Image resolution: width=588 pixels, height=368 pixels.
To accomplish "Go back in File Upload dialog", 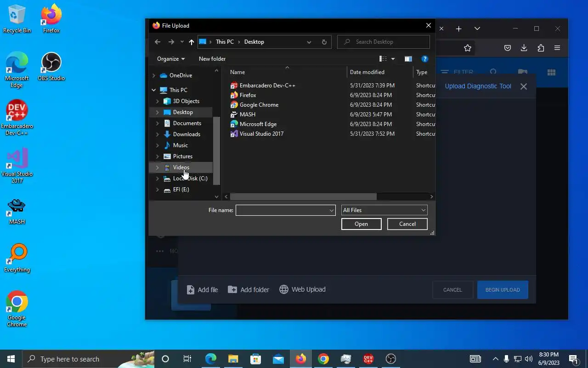I will pyautogui.click(x=158, y=42).
